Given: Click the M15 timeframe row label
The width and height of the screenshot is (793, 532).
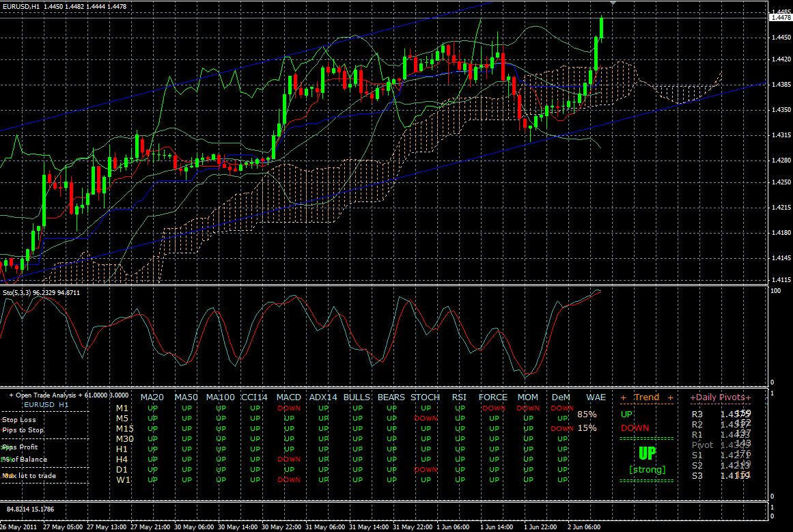Looking at the screenshot, I should click(x=125, y=428).
